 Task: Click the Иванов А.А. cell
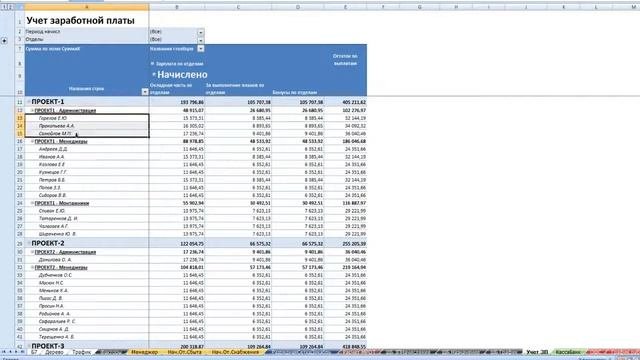(87, 157)
